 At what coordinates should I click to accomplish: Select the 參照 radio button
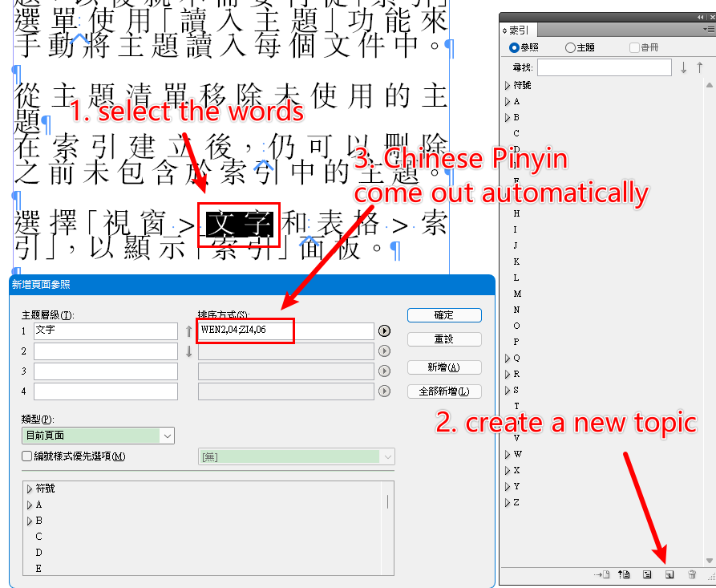(x=514, y=47)
